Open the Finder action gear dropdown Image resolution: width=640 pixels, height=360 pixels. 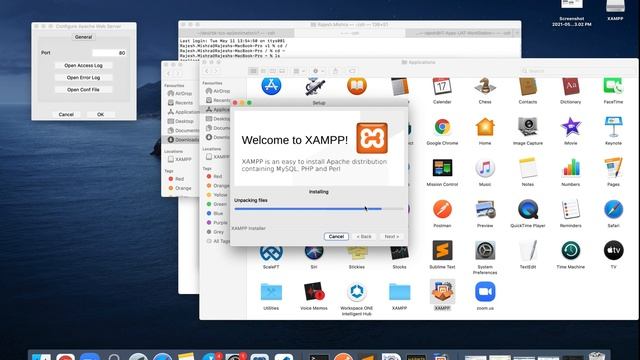pos(318,71)
